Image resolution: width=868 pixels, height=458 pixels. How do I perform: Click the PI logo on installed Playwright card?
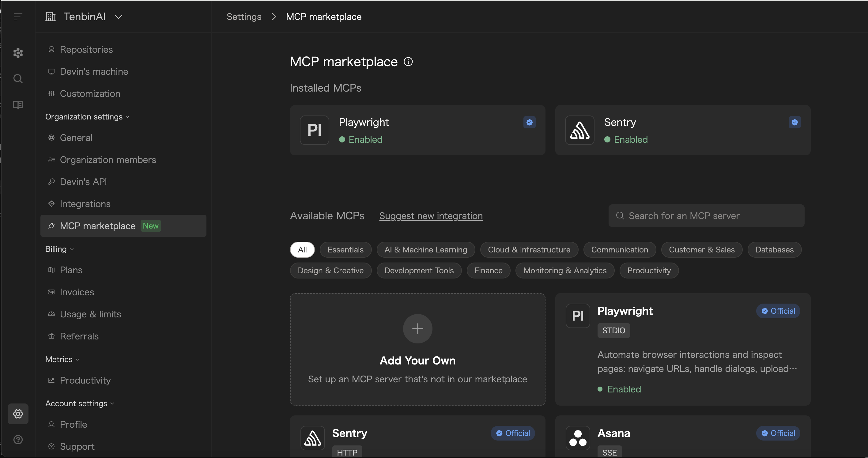(314, 130)
